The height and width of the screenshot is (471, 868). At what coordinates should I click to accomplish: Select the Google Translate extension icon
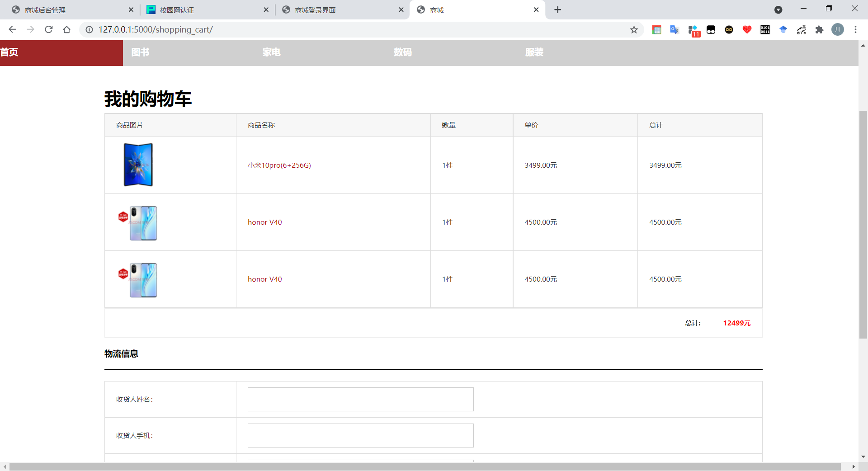[x=674, y=29]
